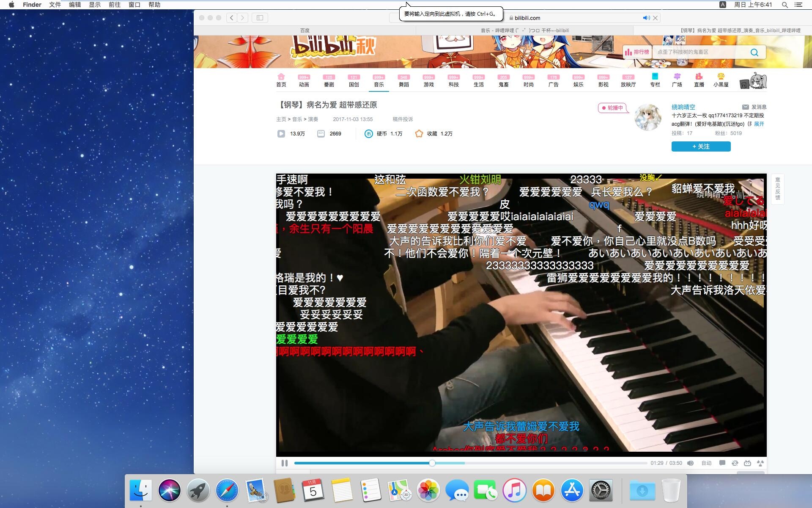Open the 游戏 category
The image size is (812, 508).
429,81
